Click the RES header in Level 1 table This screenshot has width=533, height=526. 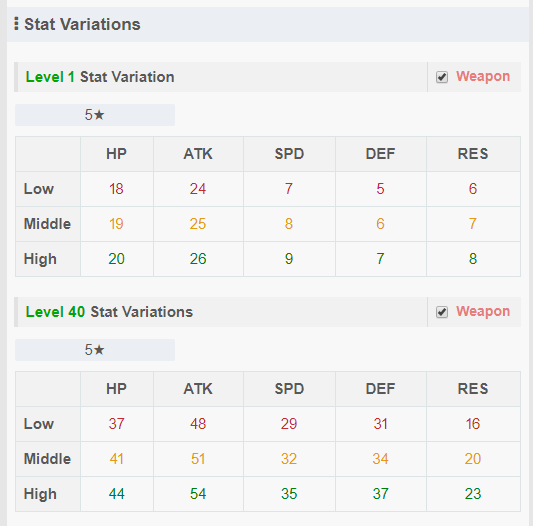coord(473,154)
